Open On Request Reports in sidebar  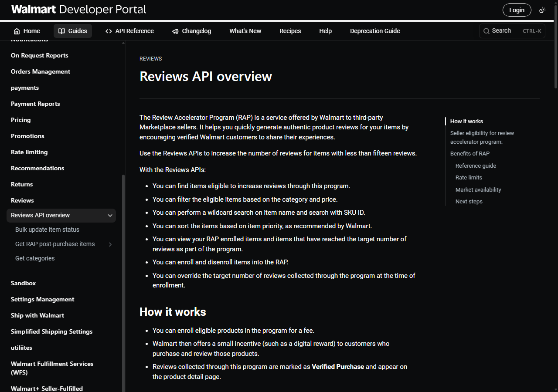click(40, 55)
